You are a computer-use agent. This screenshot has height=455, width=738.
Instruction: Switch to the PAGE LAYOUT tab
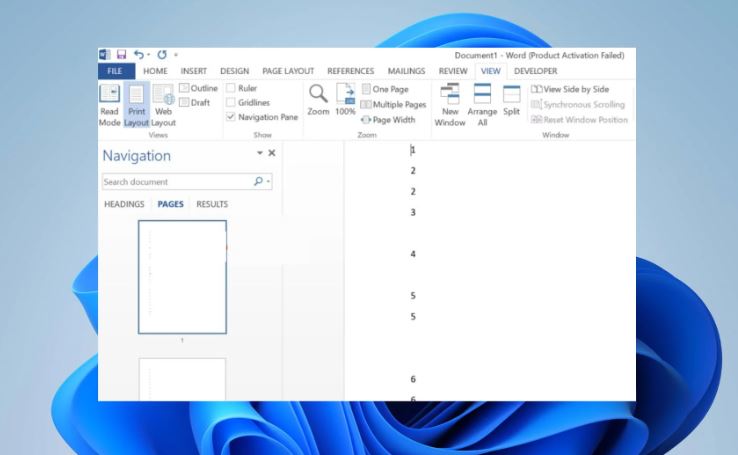tap(288, 71)
